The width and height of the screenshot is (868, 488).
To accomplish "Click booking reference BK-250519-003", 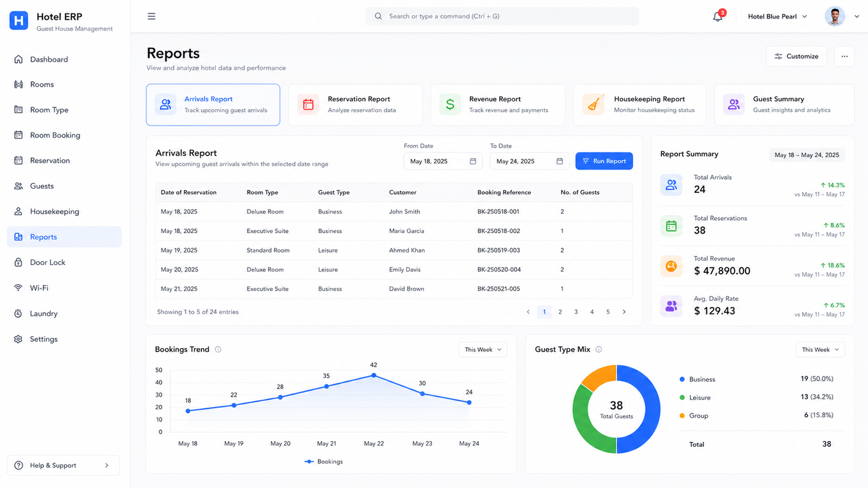I will [x=499, y=251].
